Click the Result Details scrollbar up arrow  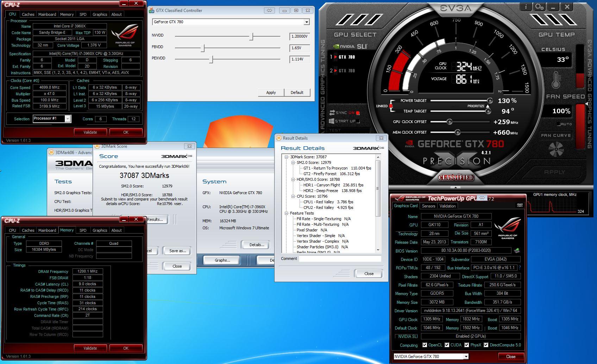click(378, 157)
